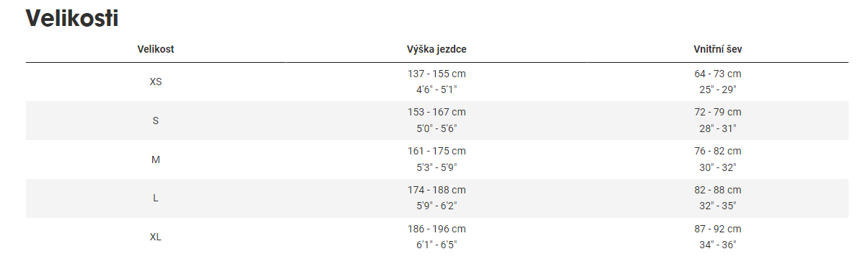Click the M size row label
This screenshot has width=868, height=267.
point(156,159)
